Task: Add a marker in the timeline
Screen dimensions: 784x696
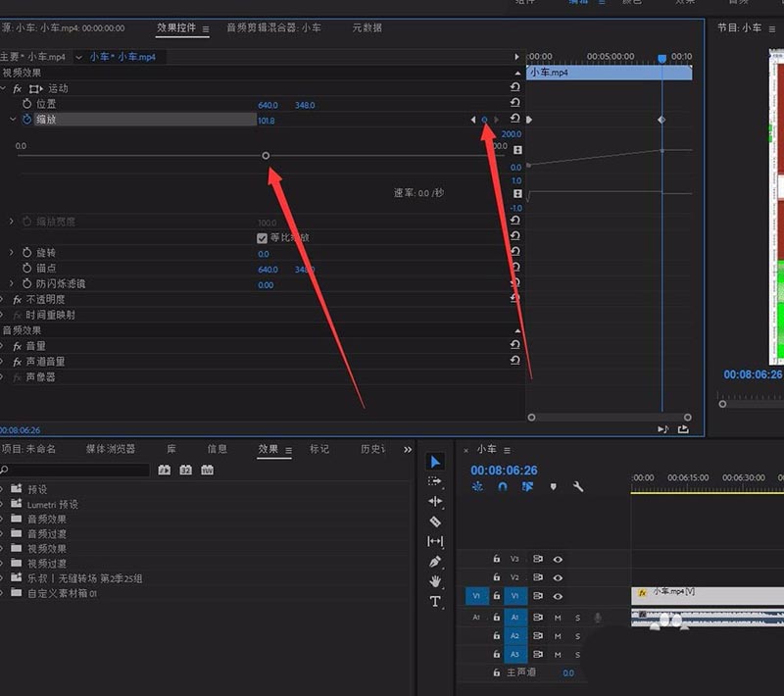Action: 553,486
